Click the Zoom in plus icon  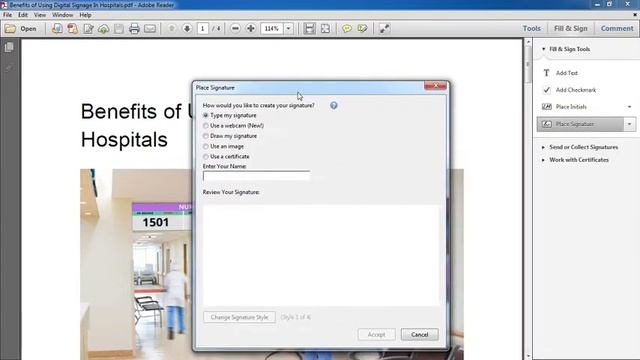click(251, 29)
